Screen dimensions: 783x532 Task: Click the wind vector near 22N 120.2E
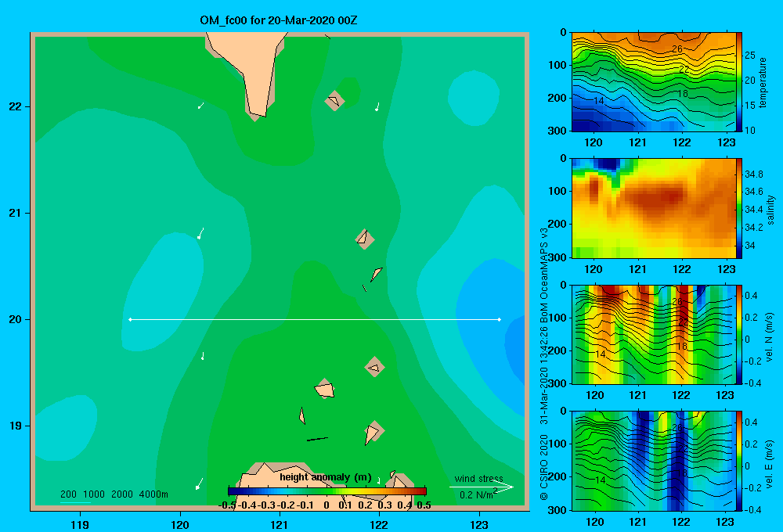200,106
